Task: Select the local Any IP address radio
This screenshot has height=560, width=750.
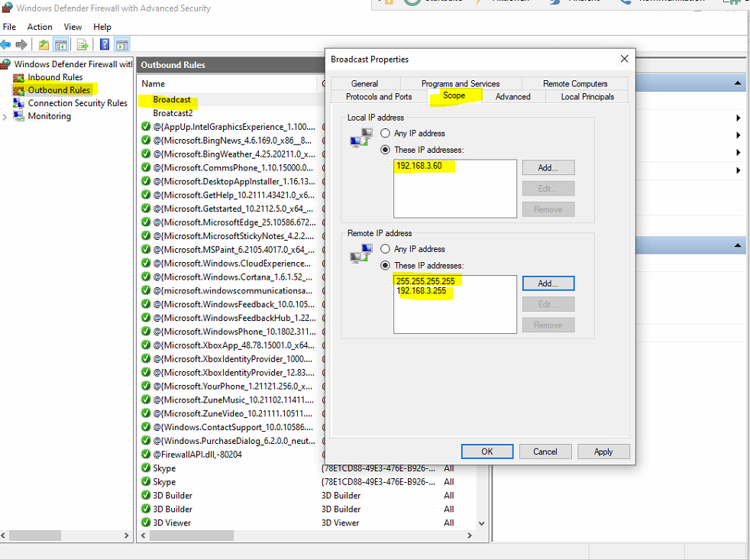Action: (385, 133)
